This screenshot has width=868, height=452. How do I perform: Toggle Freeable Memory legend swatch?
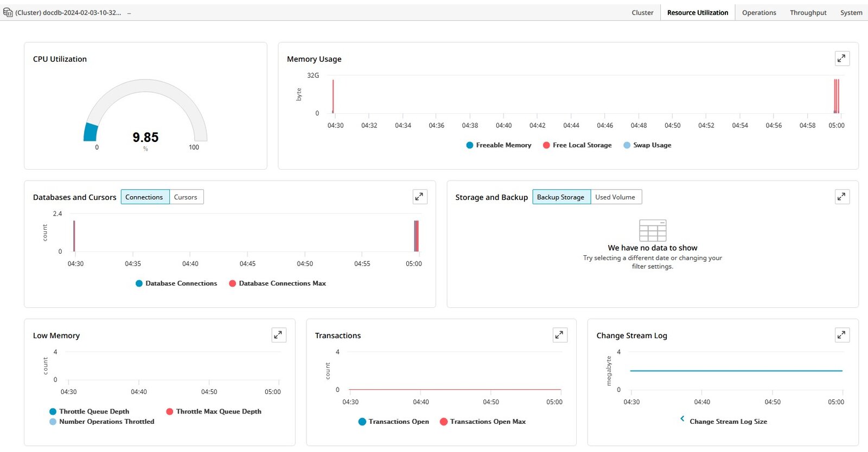click(x=470, y=145)
